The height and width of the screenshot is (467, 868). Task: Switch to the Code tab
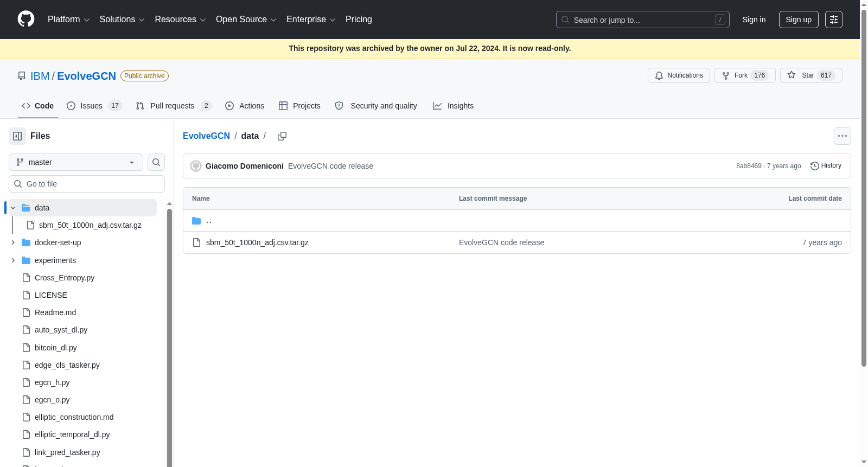tap(38, 106)
